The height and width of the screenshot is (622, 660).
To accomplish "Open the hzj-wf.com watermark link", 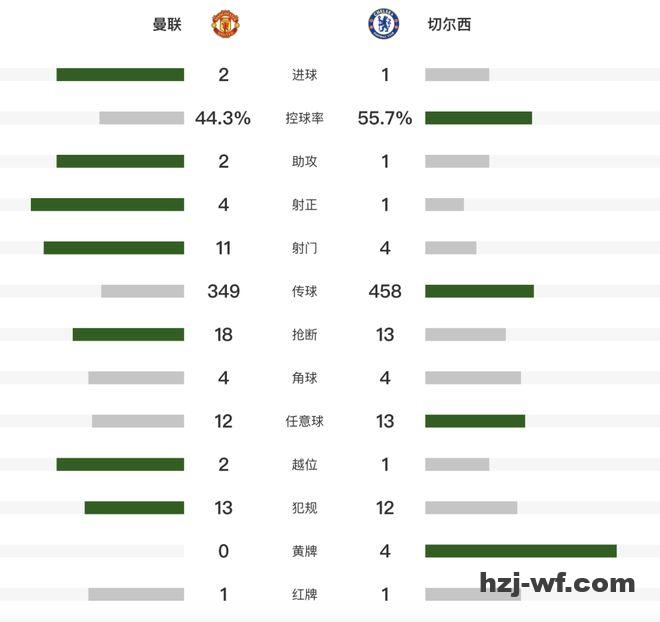I will pyautogui.click(x=557, y=583).
